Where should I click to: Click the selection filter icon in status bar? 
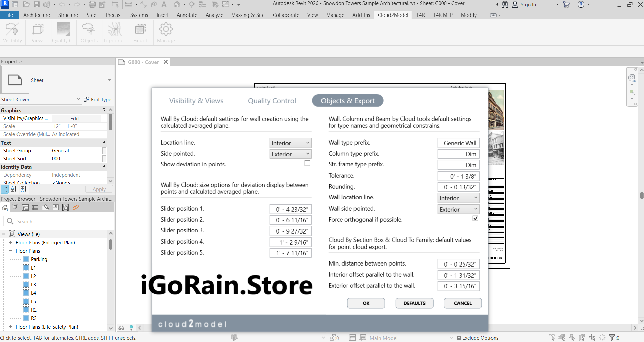[x=612, y=337]
